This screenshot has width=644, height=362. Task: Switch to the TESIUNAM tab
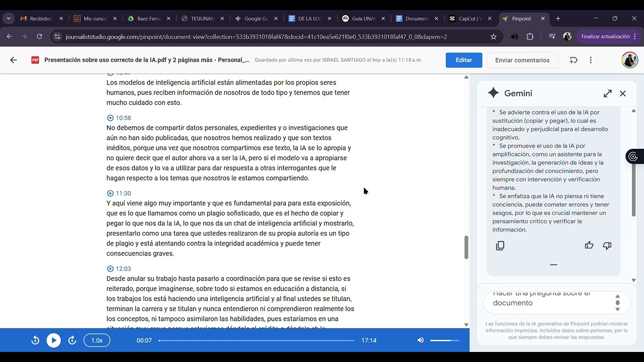tap(202, 19)
